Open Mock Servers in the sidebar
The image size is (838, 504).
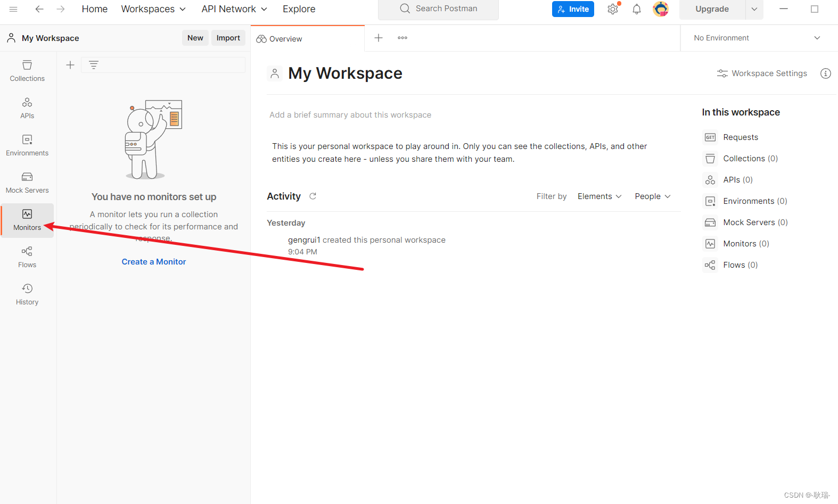27,183
